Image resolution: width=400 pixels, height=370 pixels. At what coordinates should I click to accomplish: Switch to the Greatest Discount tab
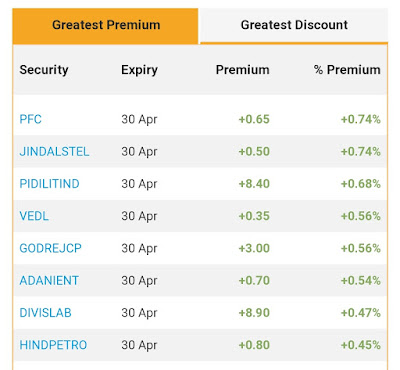coord(294,25)
